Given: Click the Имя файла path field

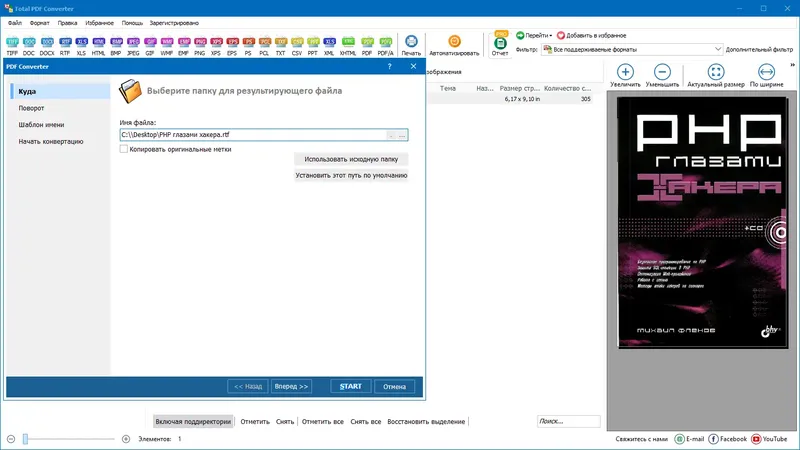Looking at the screenshot, I should (264, 135).
